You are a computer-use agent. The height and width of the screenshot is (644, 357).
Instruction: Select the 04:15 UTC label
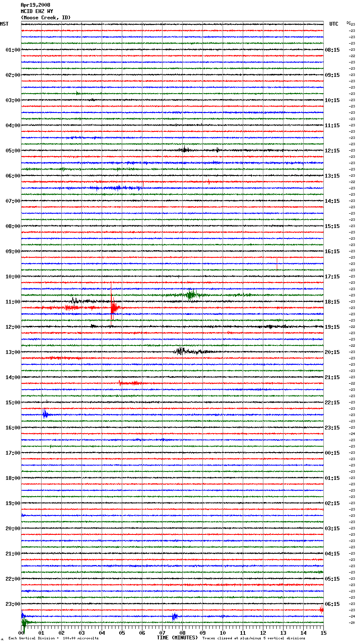pyautogui.click(x=332, y=554)
